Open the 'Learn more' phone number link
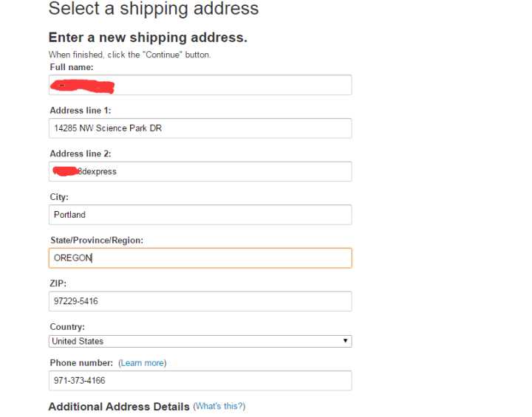Image resolution: width=532 pixels, height=417 pixels. coord(143,363)
